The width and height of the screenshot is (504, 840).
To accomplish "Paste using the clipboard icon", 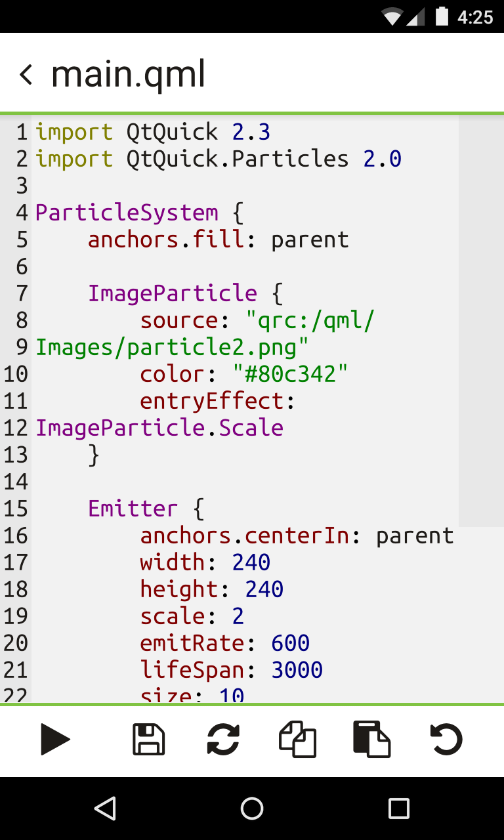I will 371,740.
